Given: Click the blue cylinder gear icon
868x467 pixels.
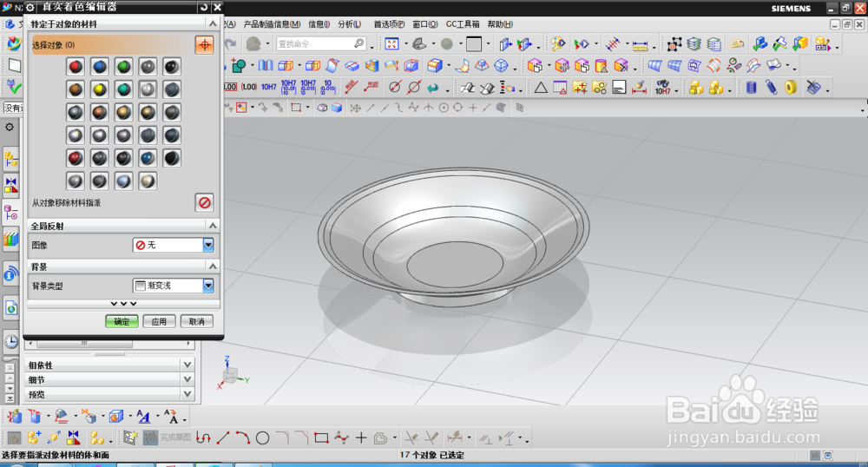Looking at the screenshot, I should (x=751, y=88).
